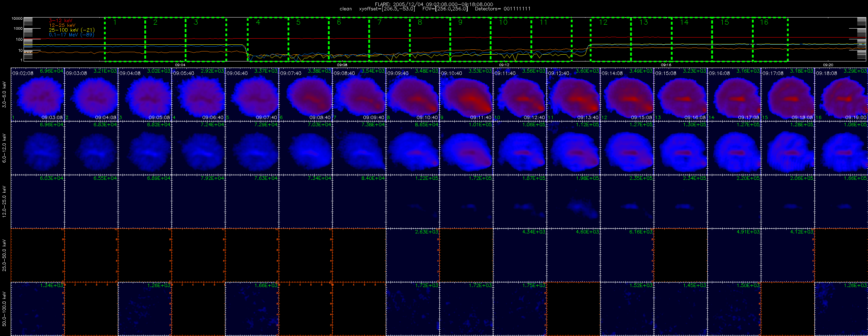
Task: Select interval box 7 on the lightcurve
Action: point(390,39)
